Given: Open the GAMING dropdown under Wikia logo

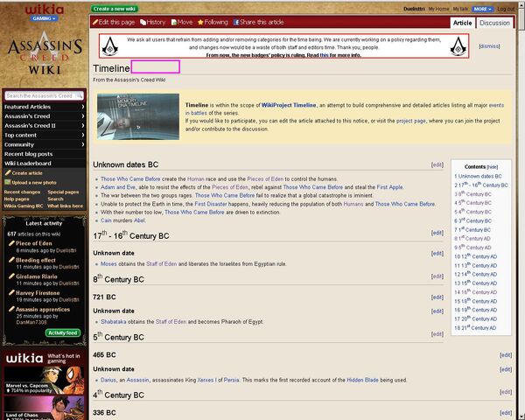Looking at the screenshot, I should tap(45, 18).
